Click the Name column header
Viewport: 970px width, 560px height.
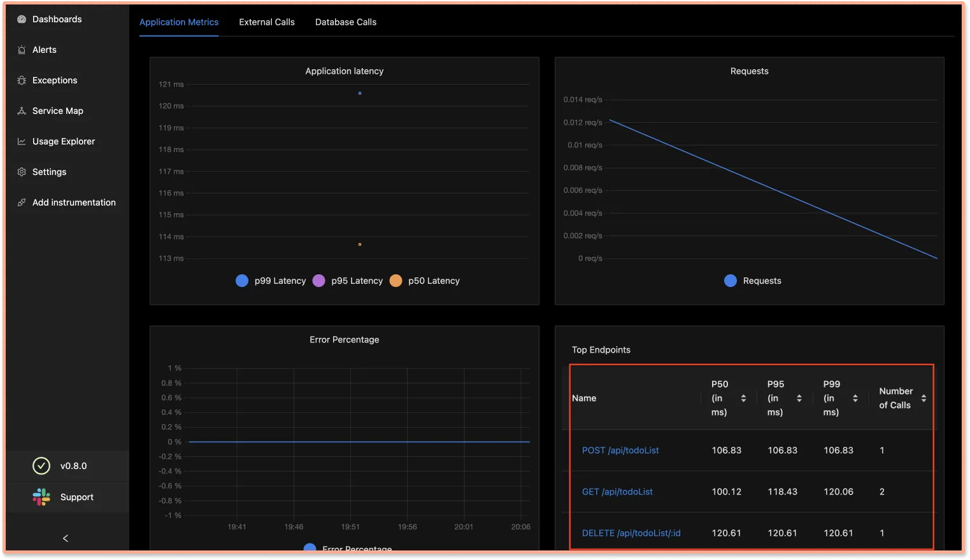click(x=584, y=398)
